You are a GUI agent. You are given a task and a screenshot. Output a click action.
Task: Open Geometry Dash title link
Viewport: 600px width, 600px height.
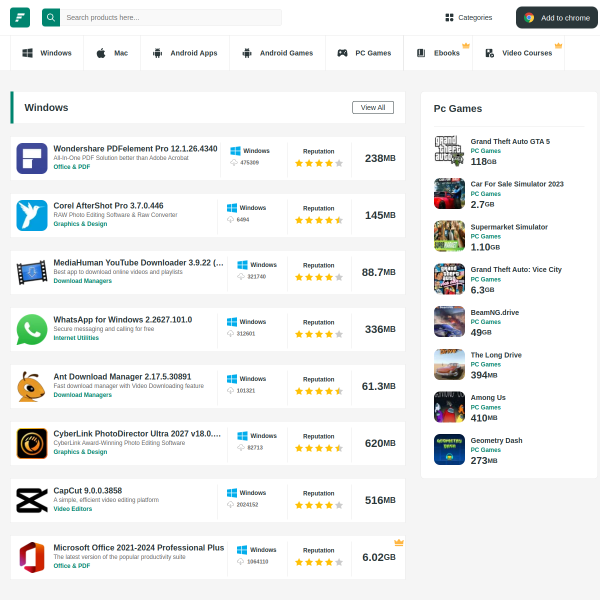point(496,440)
